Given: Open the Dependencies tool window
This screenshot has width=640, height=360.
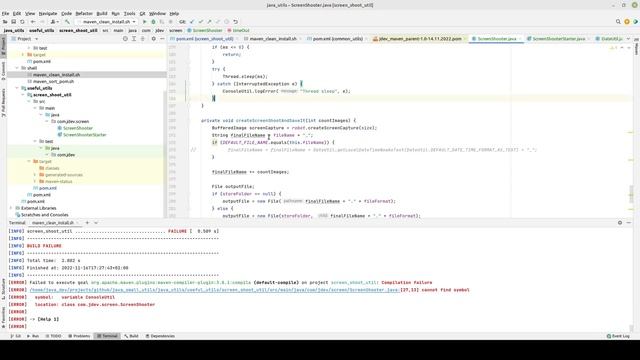Looking at the screenshot, I should (x=160, y=336).
